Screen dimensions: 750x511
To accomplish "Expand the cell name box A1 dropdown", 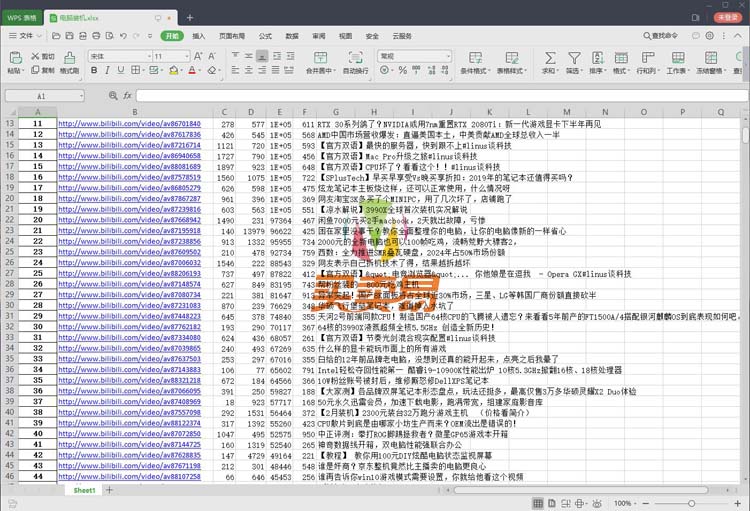I will [x=81, y=96].
